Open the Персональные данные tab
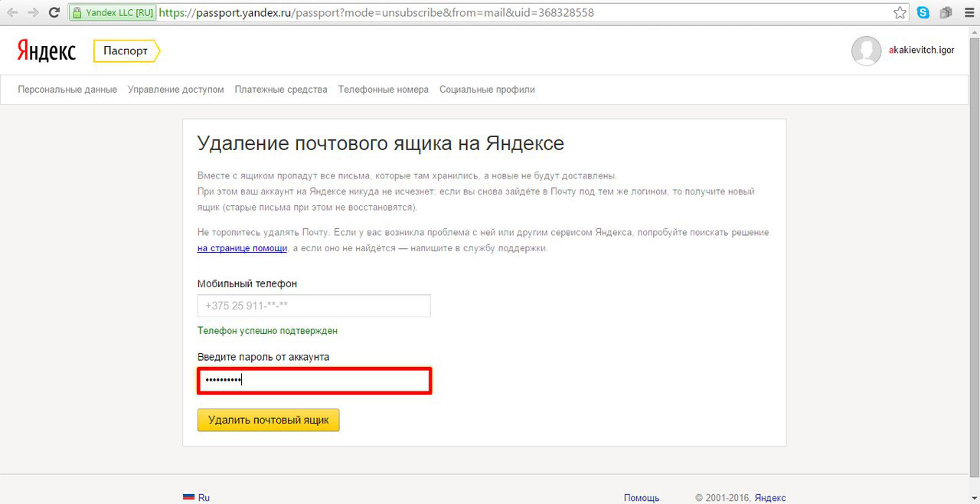 pyautogui.click(x=67, y=90)
